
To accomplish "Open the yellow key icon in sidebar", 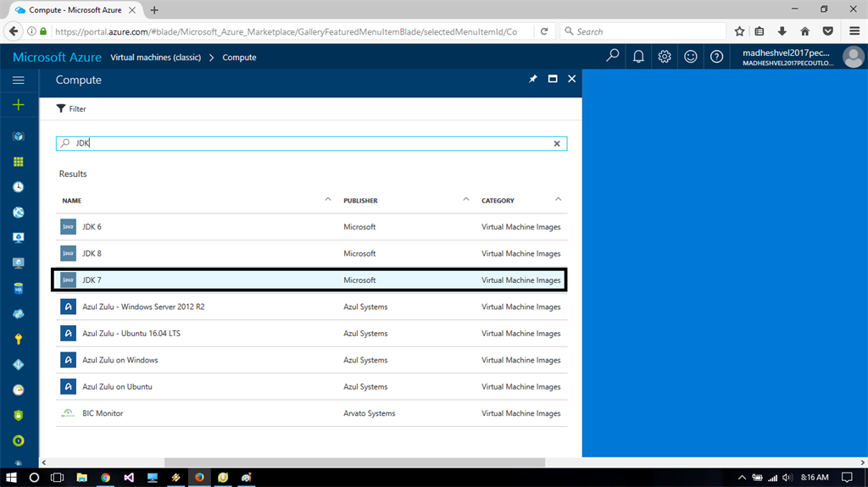I will 19,340.
